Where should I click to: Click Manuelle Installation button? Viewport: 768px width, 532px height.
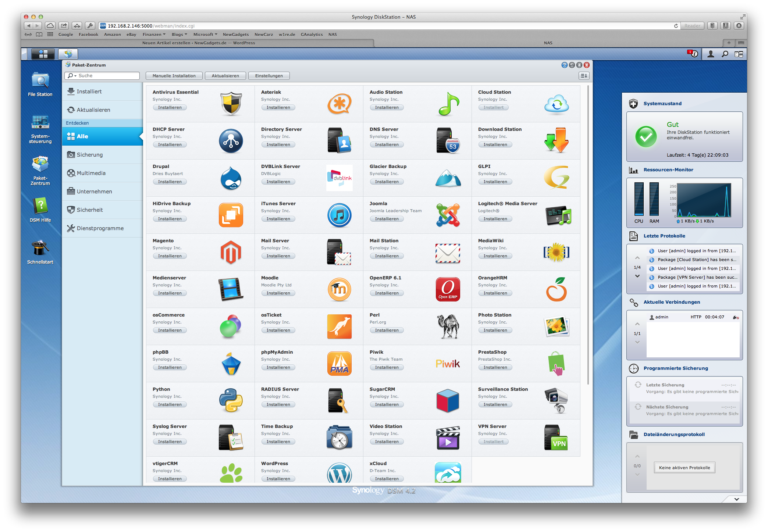(174, 76)
